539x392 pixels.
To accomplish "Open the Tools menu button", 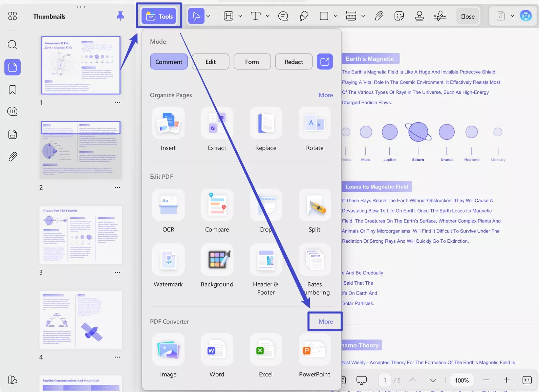I will pos(159,16).
